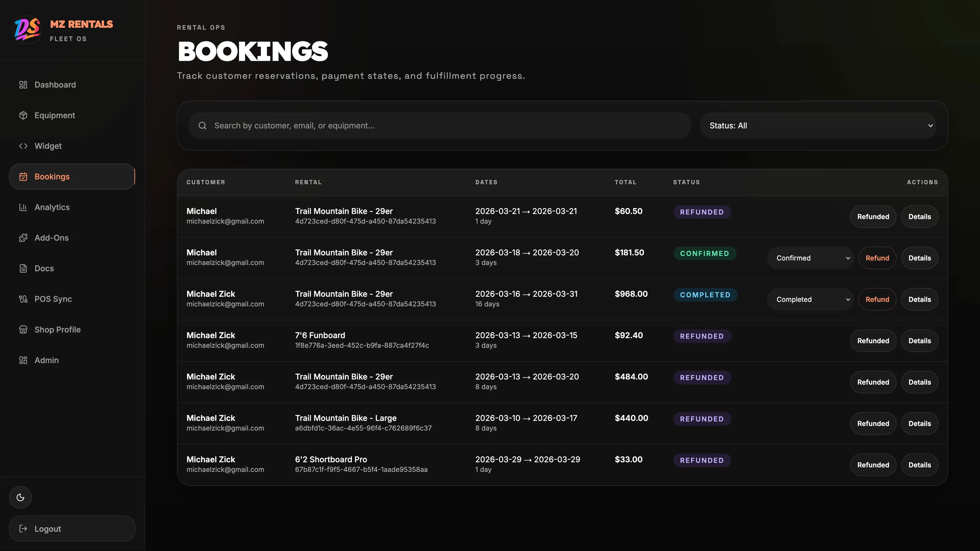The height and width of the screenshot is (551, 980).
Task: Go to the Admin section
Action: (x=47, y=360)
